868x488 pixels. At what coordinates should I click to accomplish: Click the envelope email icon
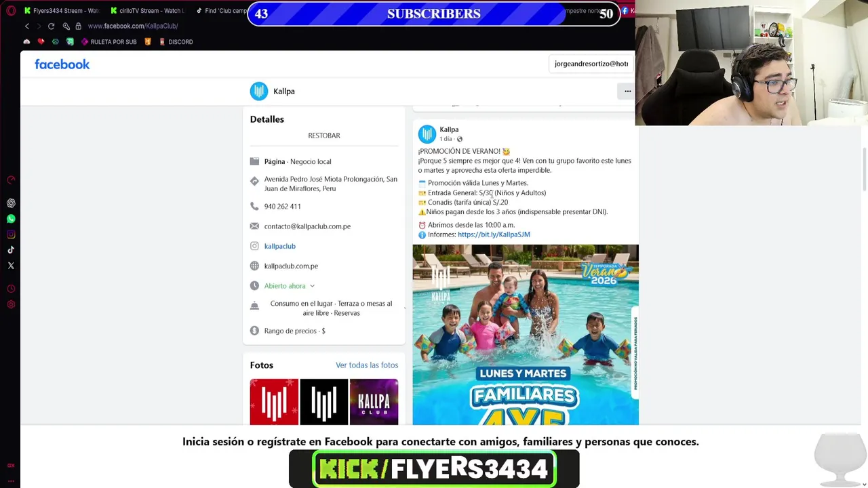(254, 226)
